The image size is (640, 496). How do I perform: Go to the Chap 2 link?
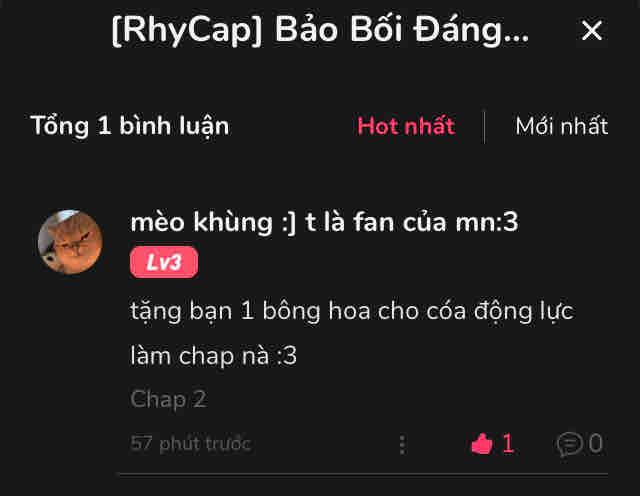(168, 399)
